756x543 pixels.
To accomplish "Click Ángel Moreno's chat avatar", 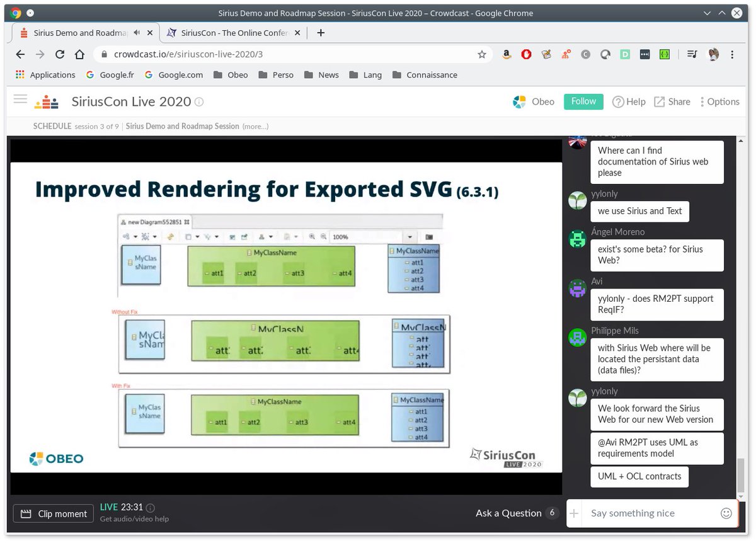I will 578,239.
